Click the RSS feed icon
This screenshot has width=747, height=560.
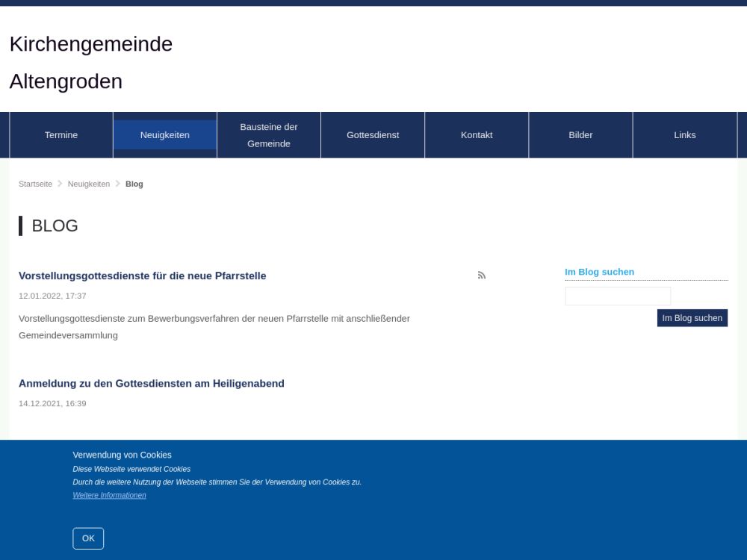coord(482,276)
